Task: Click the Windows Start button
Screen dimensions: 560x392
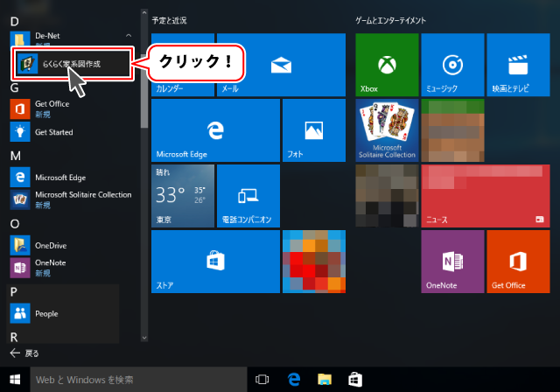Action: pyautogui.click(x=15, y=380)
